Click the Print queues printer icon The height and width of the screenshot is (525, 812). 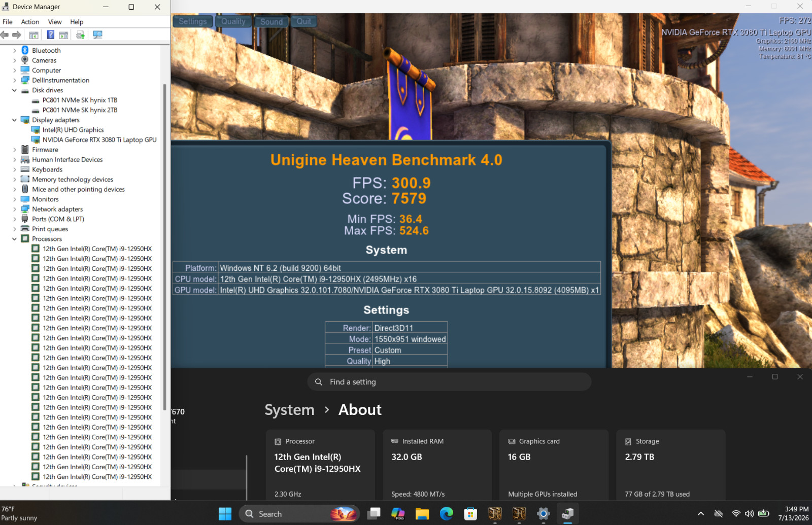[25, 229]
